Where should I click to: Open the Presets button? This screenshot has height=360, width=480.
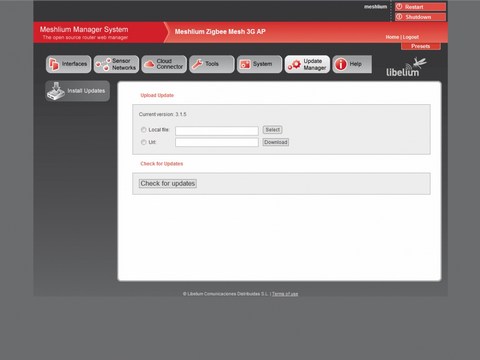[421, 46]
